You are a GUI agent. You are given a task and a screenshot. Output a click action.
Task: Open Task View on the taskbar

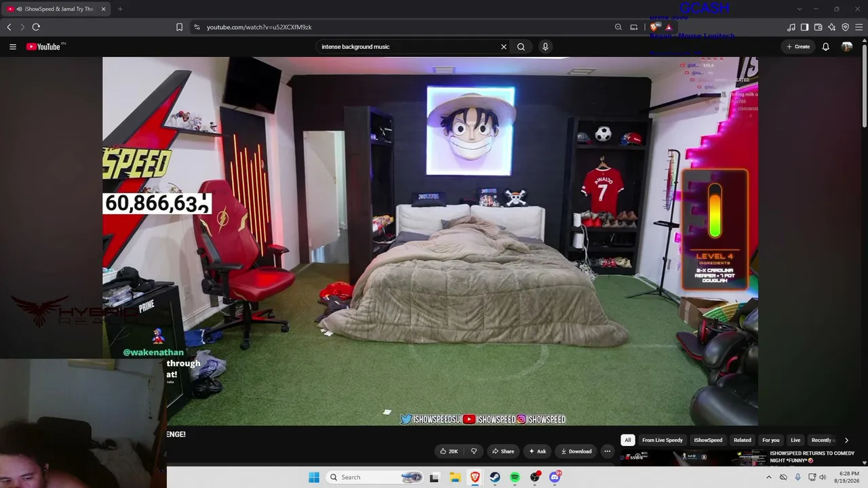pyautogui.click(x=434, y=477)
